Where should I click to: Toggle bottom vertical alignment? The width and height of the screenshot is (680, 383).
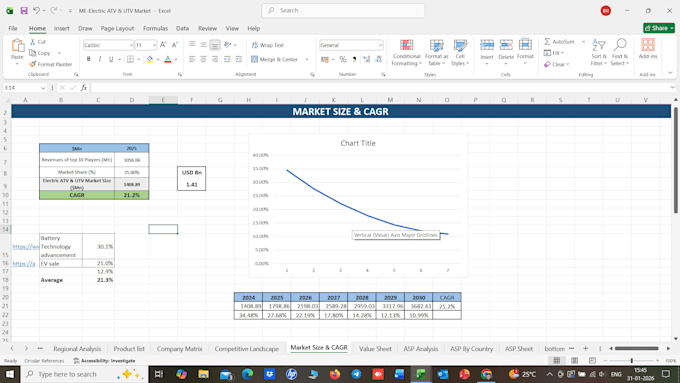click(x=215, y=45)
